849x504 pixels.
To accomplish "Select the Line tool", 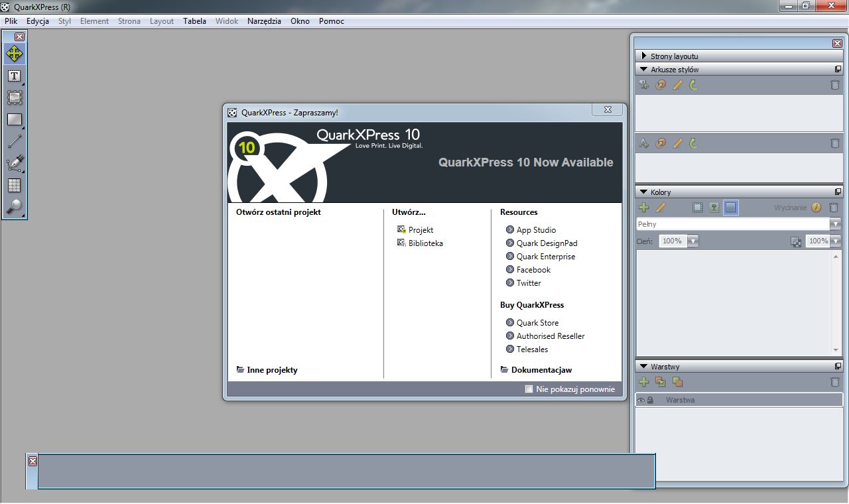I will (x=15, y=141).
